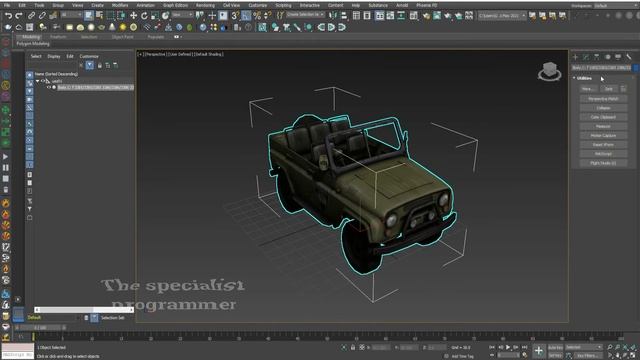Switch to the Populate ribbon tab

point(156,37)
